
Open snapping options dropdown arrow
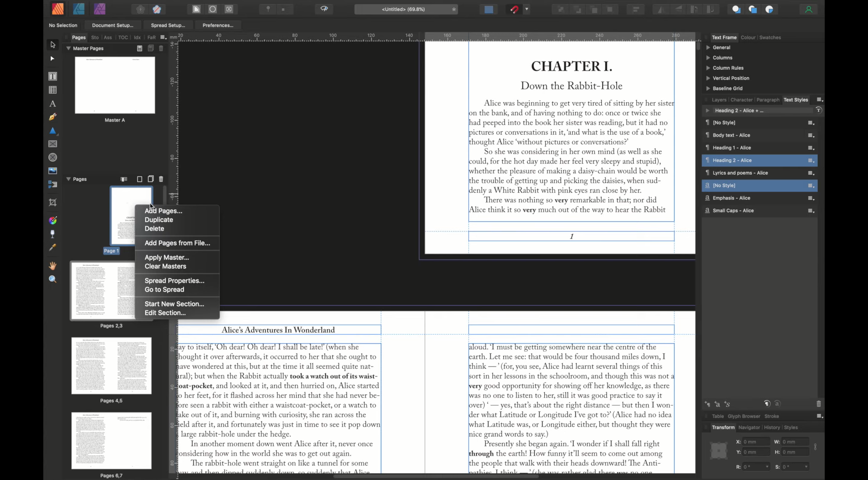pyautogui.click(x=527, y=10)
